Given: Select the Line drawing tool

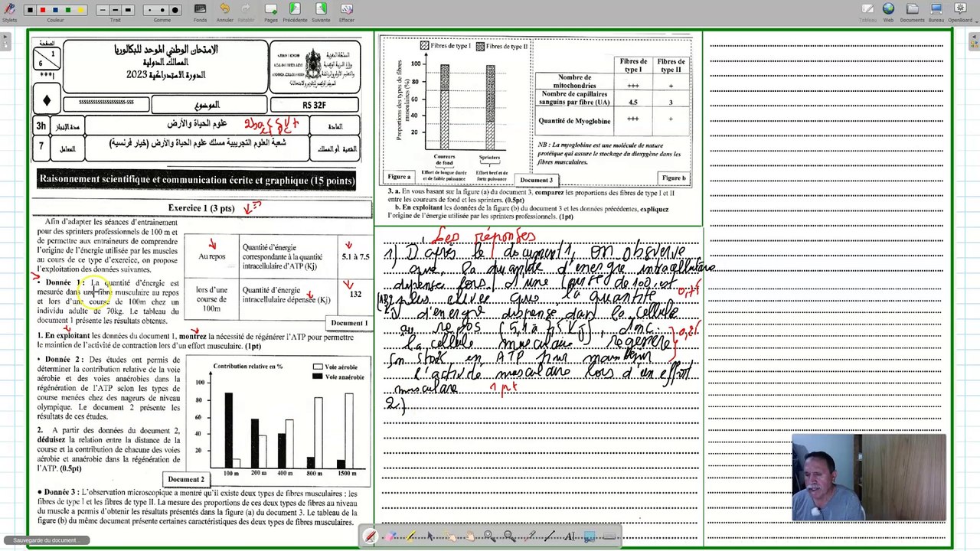Looking at the screenshot, I should coord(550,536).
